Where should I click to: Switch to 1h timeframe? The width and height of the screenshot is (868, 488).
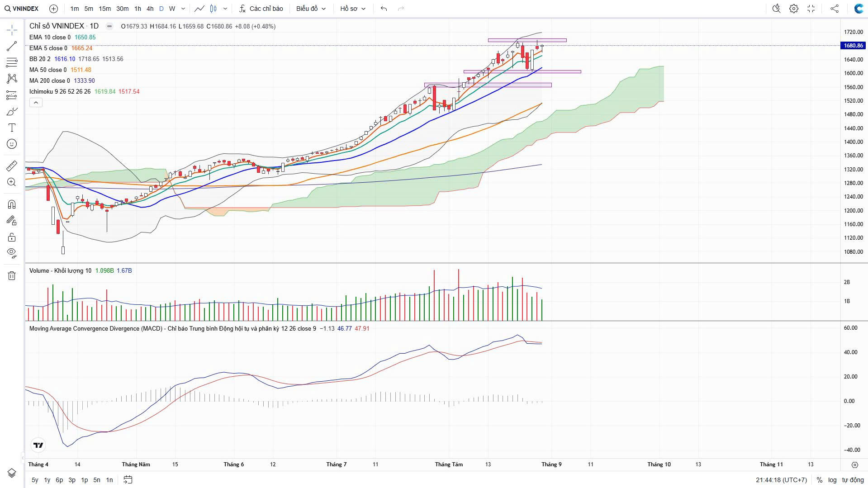coord(138,9)
